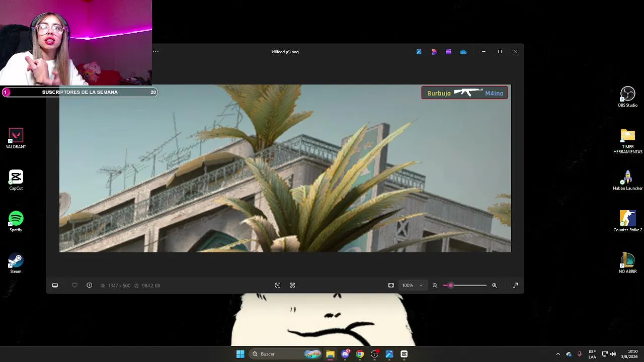Switch to the Photos app on the taskbar
Viewport: 644px width, 362px height.
[x=389, y=354]
